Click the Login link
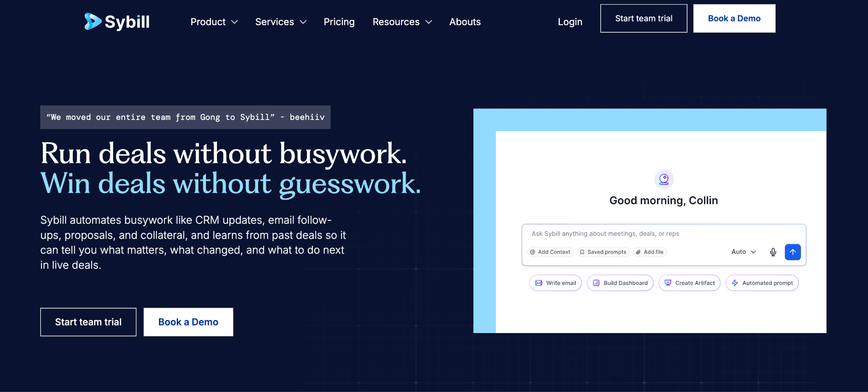The image size is (868, 392). 570,22
